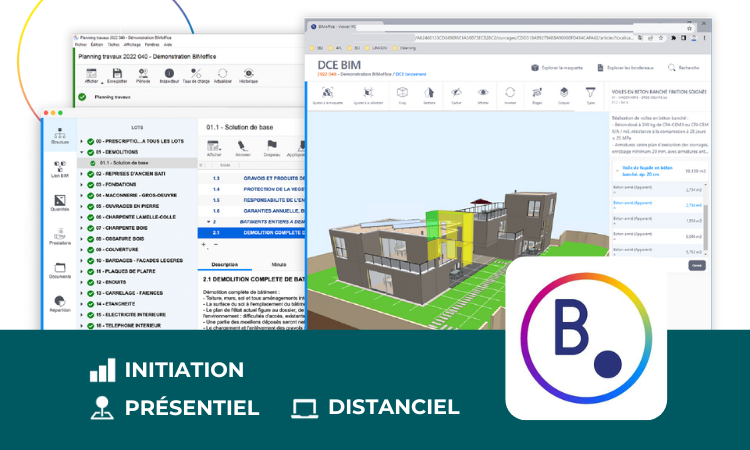The height and width of the screenshot is (450, 750).
Task: Click the Coupes tool in DCE BIM
Action: click(563, 95)
